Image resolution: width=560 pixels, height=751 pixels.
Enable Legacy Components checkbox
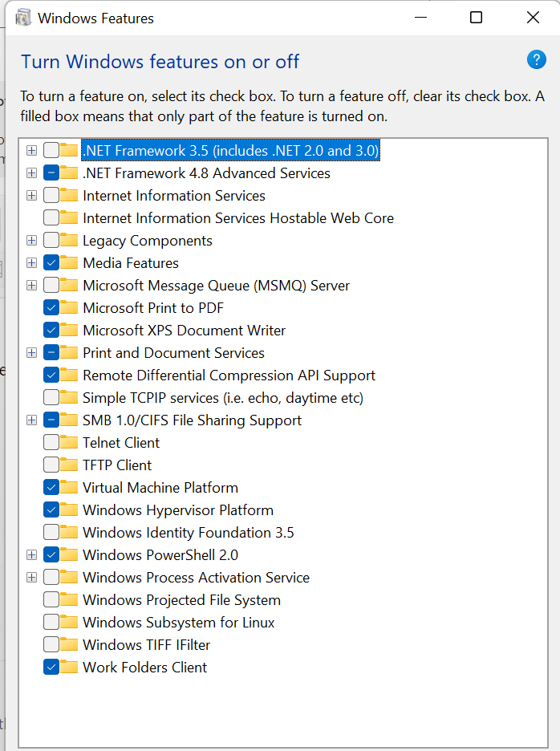pyautogui.click(x=51, y=241)
